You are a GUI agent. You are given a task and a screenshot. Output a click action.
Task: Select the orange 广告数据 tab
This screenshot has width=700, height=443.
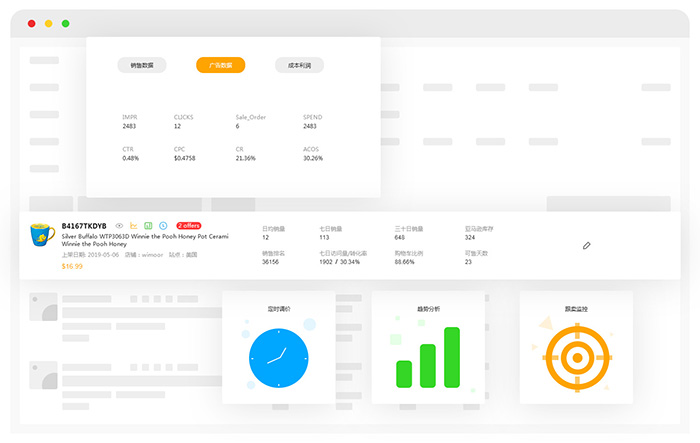(220, 65)
